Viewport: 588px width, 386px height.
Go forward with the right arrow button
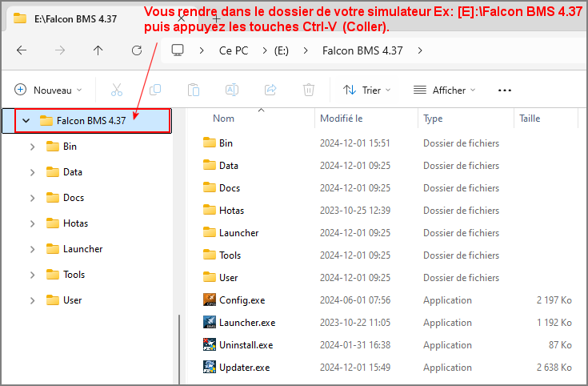(60, 50)
